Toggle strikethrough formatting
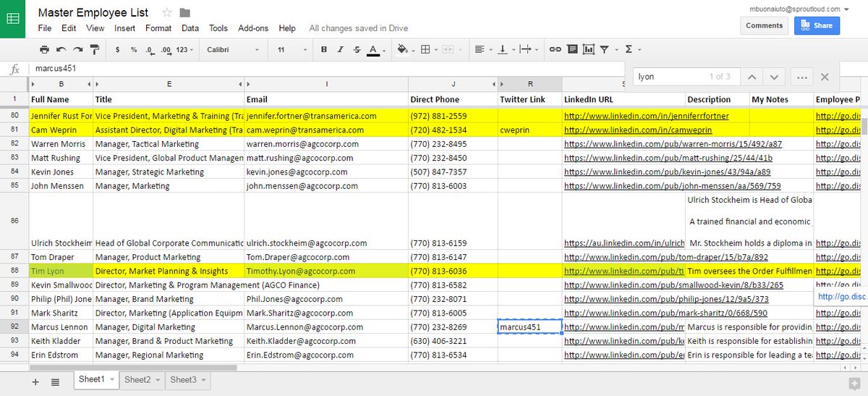868x396 pixels. click(357, 50)
